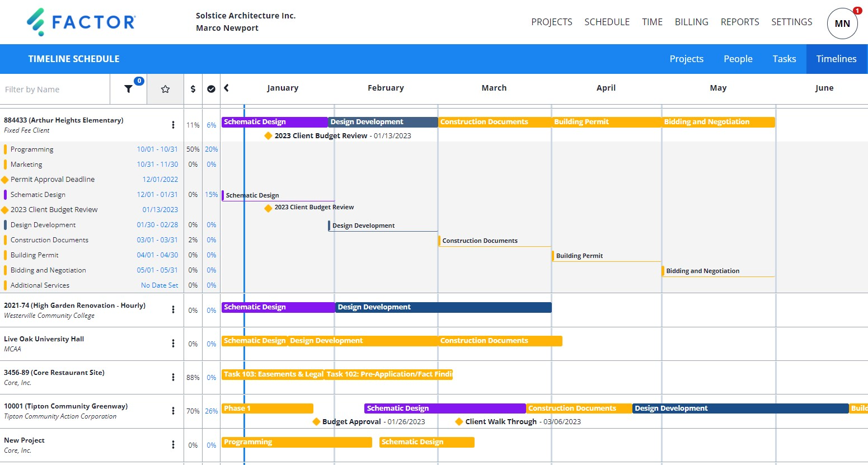Click the Permit Approval Deadline diamond marker
Screen dimensions: 868x465
[x=6, y=179]
